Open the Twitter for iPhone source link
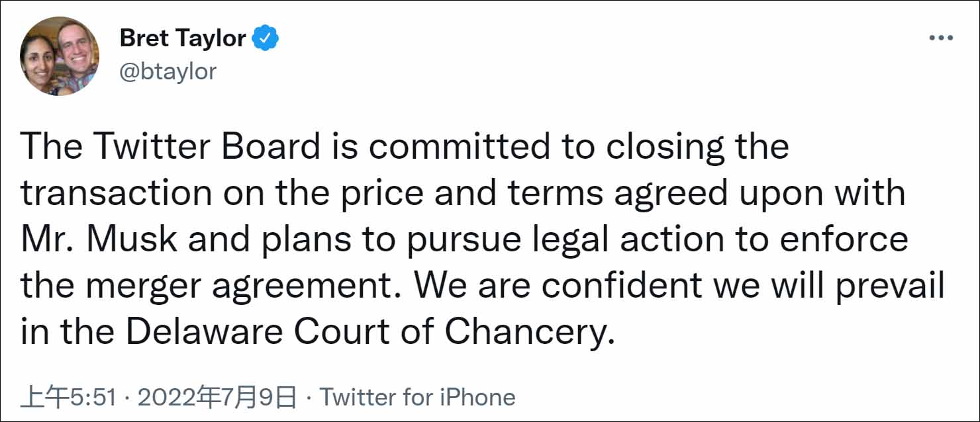This screenshot has width=980, height=422. point(418,397)
